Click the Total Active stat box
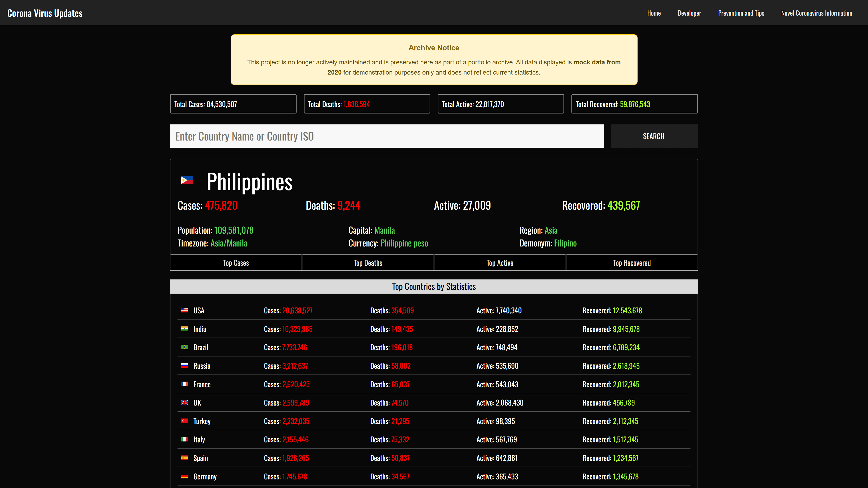 coord(501,104)
